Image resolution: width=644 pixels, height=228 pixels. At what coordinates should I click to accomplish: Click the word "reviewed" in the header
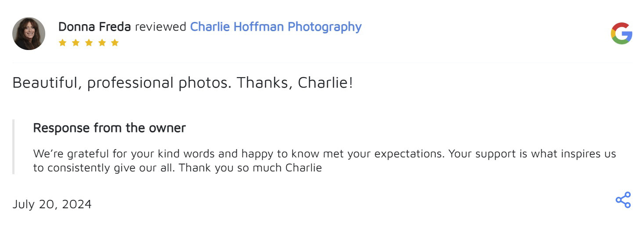(x=160, y=27)
